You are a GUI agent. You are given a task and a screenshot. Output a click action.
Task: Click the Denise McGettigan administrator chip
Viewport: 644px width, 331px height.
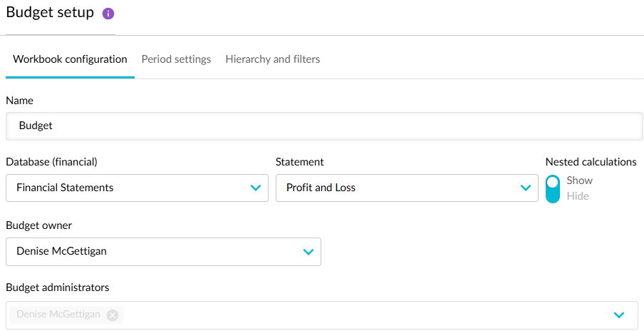(58, 315)
